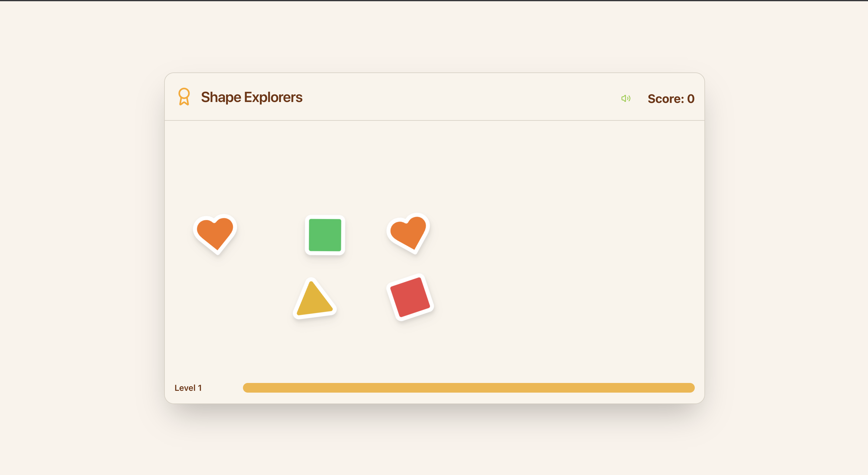Click the Score: 0 counter

coord(671,99)
